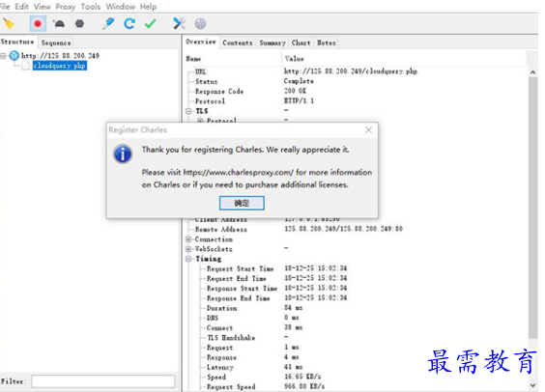Switch to the Contents tab
The width and height of the screenshot is (545, 392).
(238, 42)
